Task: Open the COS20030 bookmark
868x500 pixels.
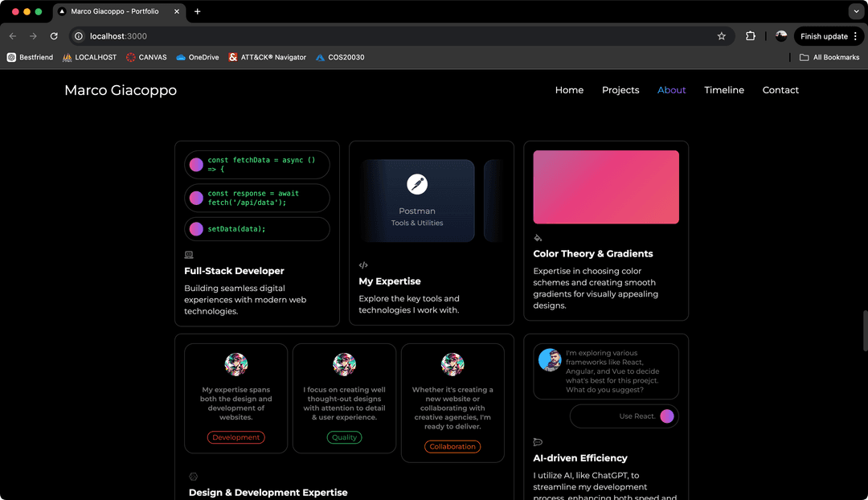Action: (340, 57)
